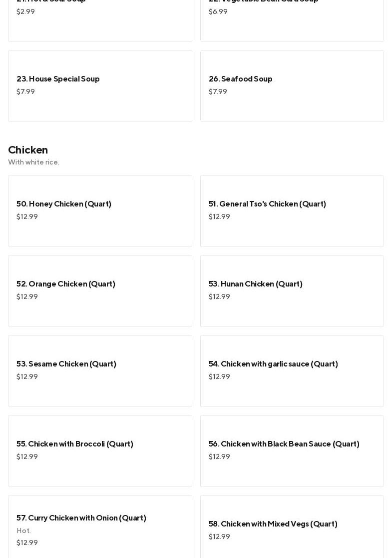Click the 'With white rice.' subtitle
This screenshot has height=558, width=392.
33,162
